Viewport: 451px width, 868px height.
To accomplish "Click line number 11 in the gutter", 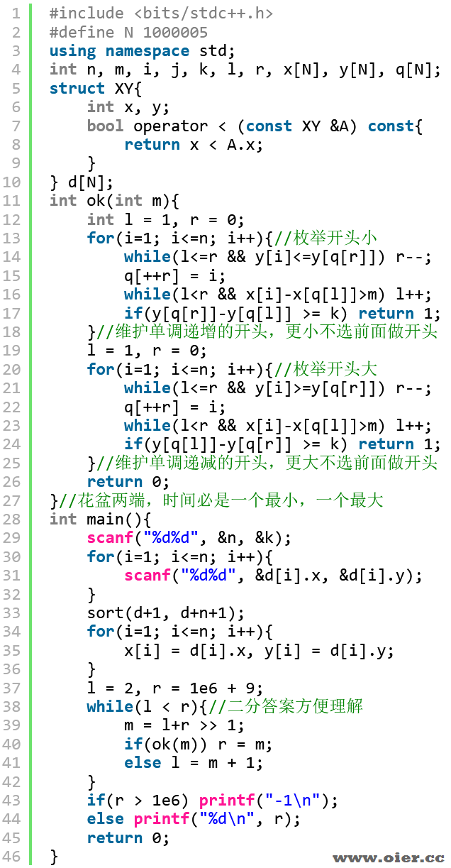I will [12, 200].
